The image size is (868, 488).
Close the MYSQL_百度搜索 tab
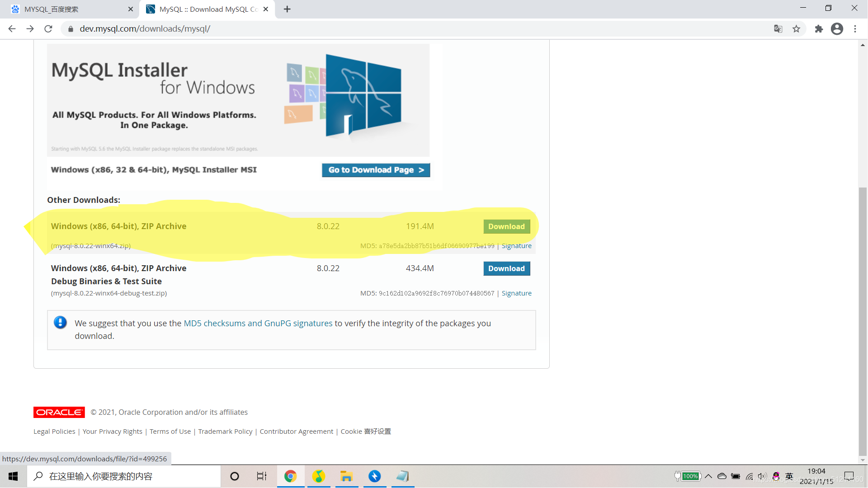point(131,9)
